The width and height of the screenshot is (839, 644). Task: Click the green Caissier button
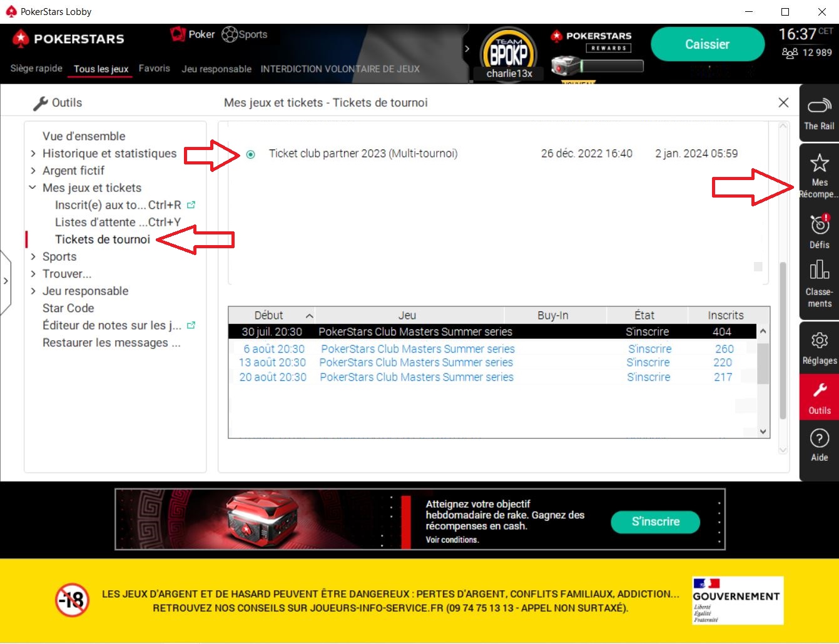[x=707, y=44]
